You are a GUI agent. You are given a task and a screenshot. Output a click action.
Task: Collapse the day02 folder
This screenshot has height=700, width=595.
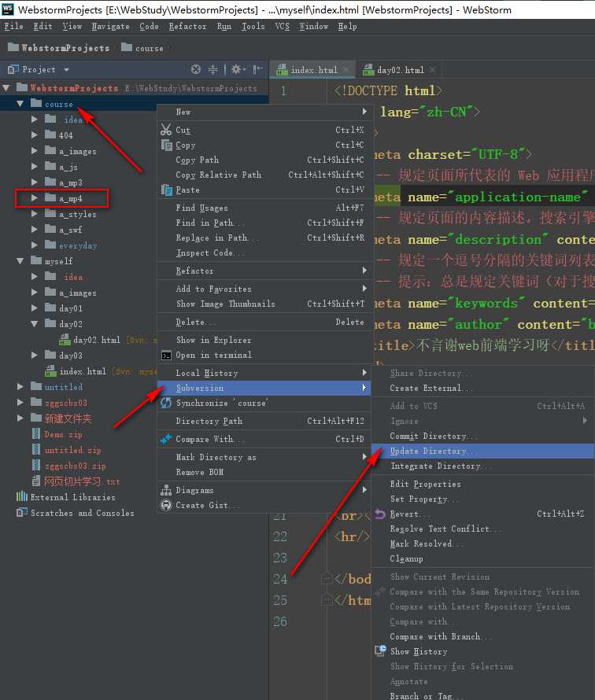tap(35, 324)
